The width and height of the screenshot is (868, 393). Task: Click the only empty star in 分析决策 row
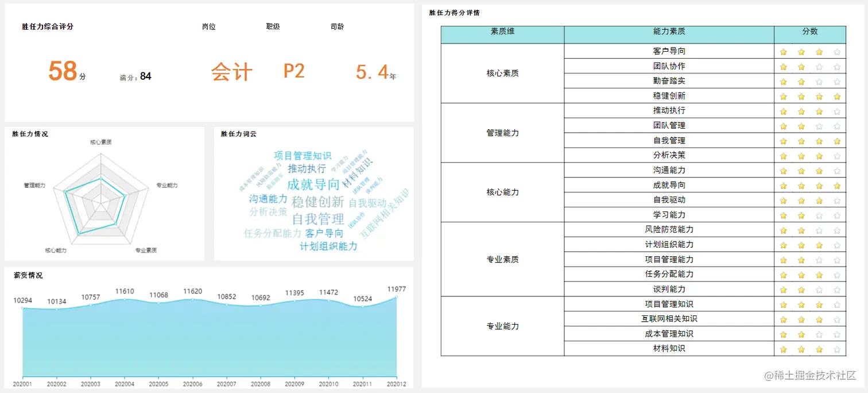coord(837,156)
